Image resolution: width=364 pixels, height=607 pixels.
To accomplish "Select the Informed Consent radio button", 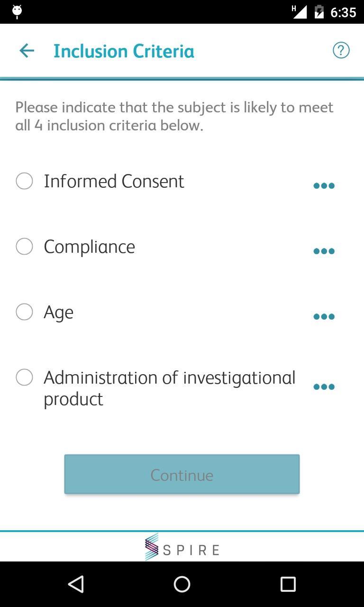I will point(24,181).
